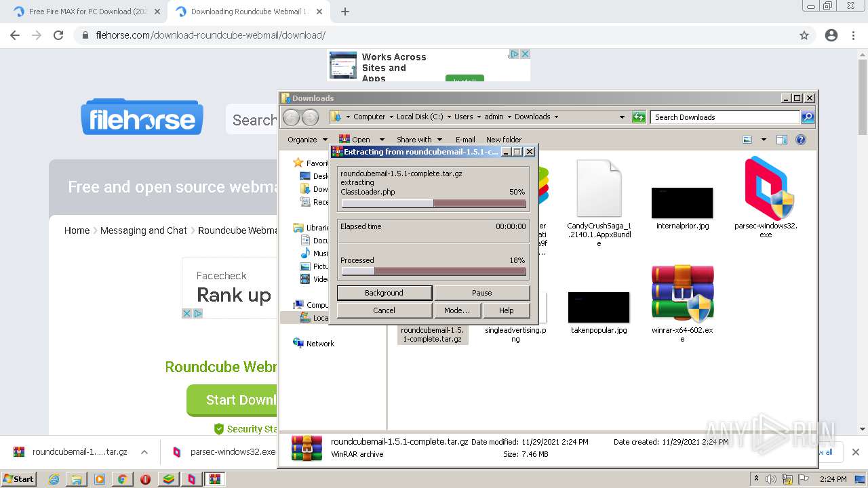The image size is (868, 488).
Task: Click the Explorer back navigation arrow
Action: click(291, 117)
